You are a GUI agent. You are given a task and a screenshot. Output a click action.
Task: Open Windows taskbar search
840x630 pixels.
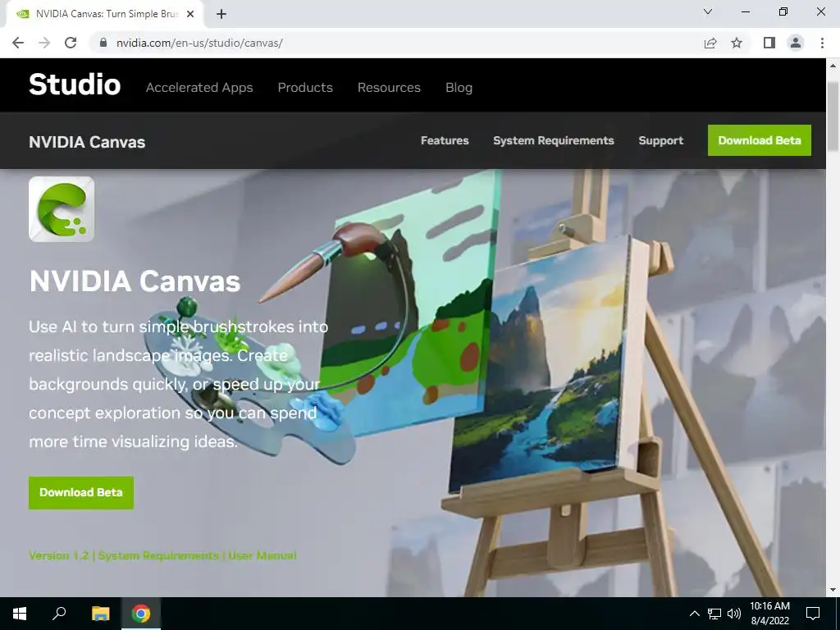pos(59,614)
